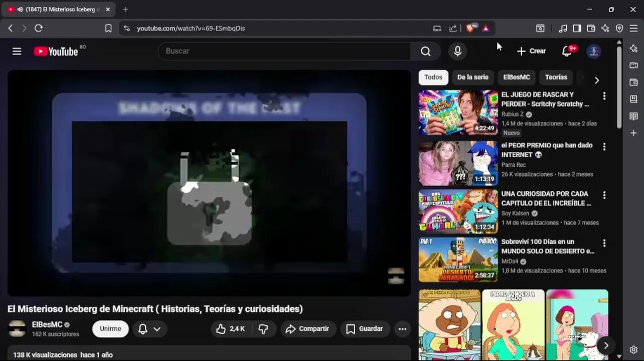Open Bookmarks in the right sidebar
This screenshot has height=361, width=644.
coord(633,99)
